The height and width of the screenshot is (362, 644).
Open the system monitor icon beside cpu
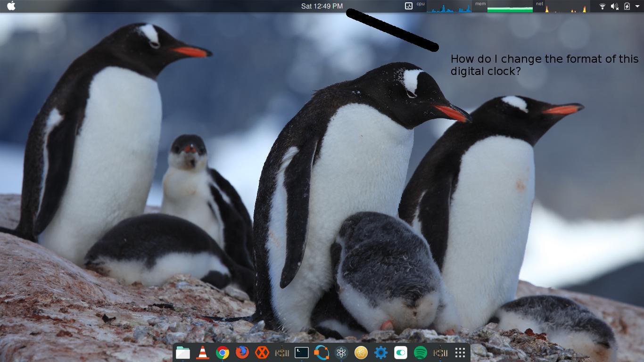[409, 6]
